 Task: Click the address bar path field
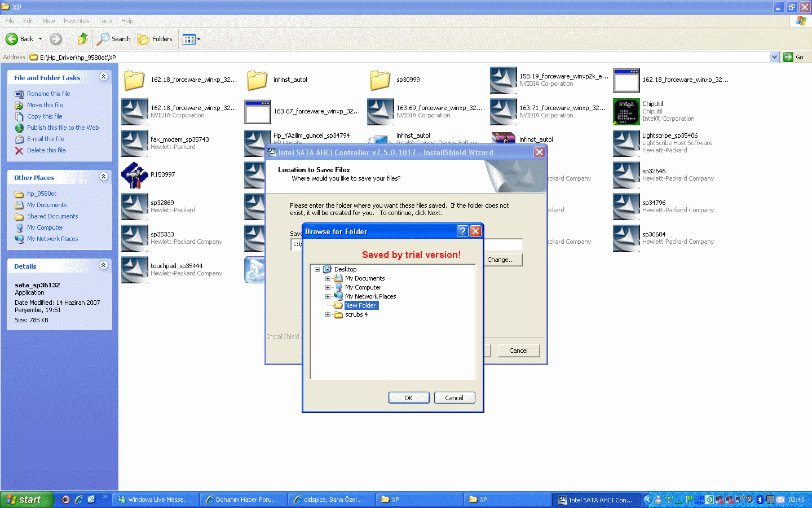click(x=399, y=57)
